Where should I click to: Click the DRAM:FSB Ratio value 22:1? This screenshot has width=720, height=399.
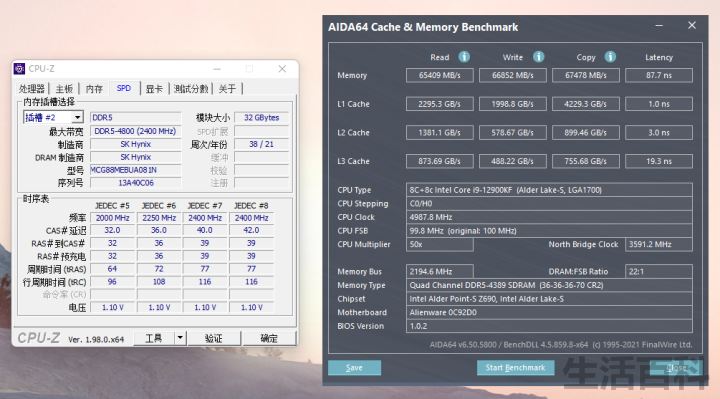point(659,271)
